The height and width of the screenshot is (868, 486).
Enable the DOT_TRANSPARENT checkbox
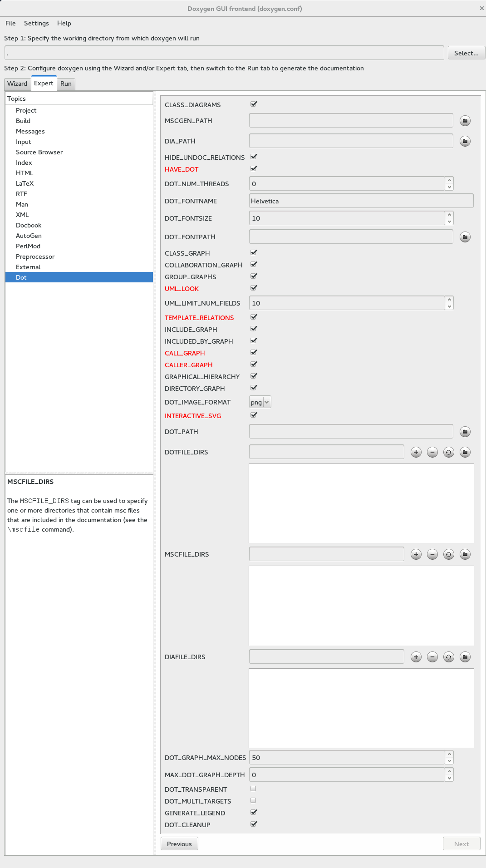point(253,789)
